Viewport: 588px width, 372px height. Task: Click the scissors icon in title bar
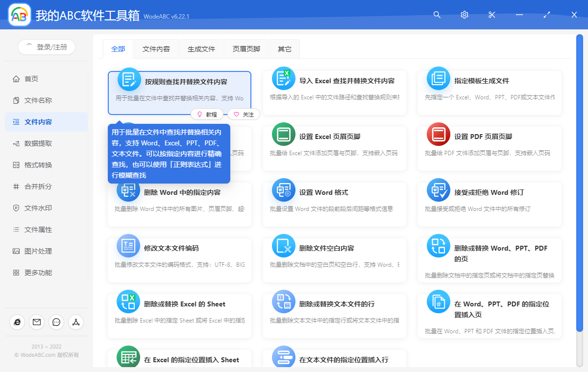point(492,15)
